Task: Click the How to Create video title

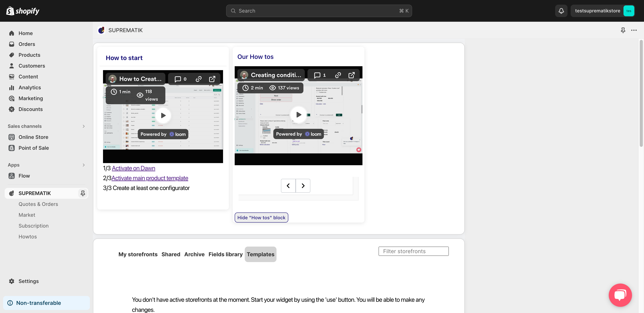Action: point(141,79)
